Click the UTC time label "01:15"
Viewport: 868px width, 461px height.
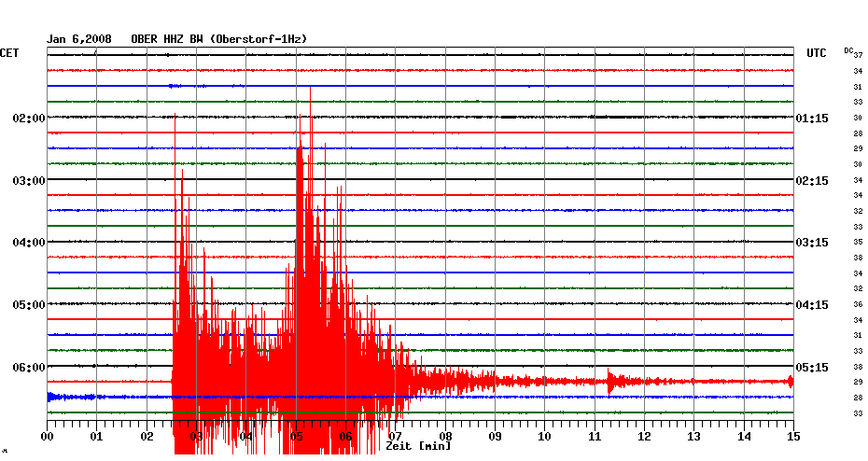pos(812,119)
